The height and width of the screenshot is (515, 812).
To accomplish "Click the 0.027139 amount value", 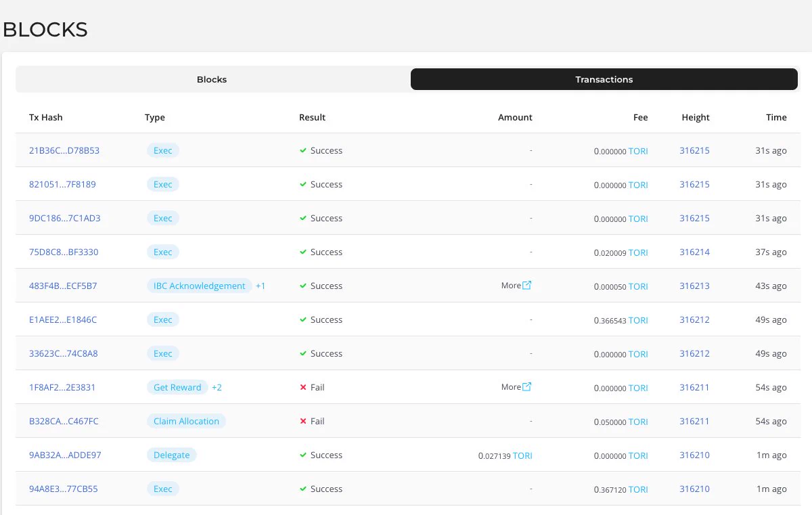I will pyautogui.click(x=495, y=456).
